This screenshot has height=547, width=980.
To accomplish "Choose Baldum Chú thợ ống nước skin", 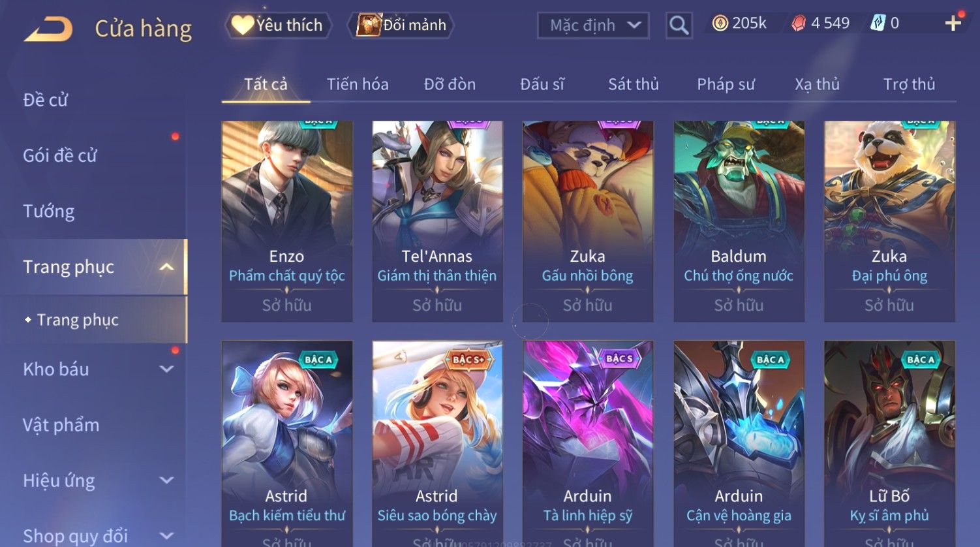I will click(739, 221).
